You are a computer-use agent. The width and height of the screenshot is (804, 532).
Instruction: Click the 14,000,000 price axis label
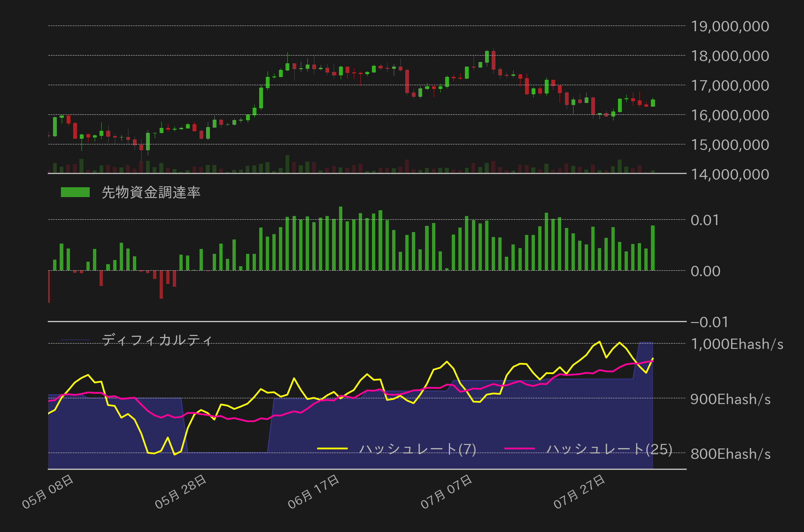(x=730, y=174)
